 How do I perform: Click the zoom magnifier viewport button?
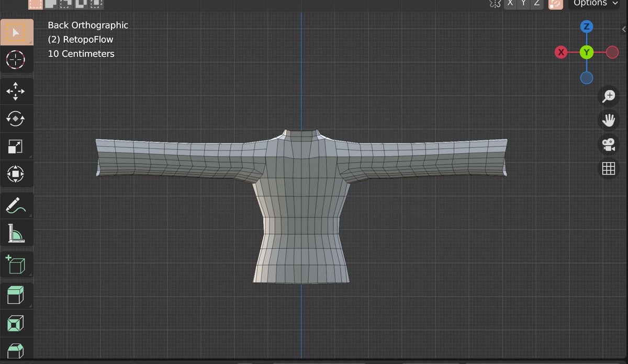coord(608,96)
